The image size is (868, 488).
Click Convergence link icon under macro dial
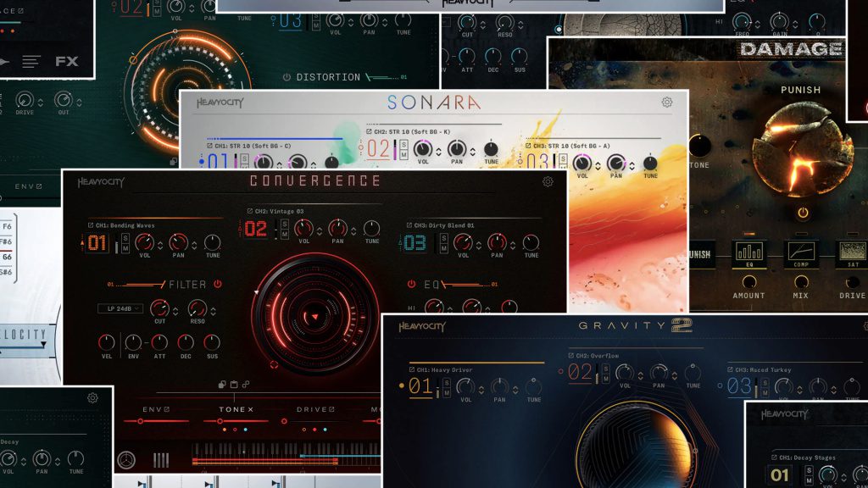point(245,384)
